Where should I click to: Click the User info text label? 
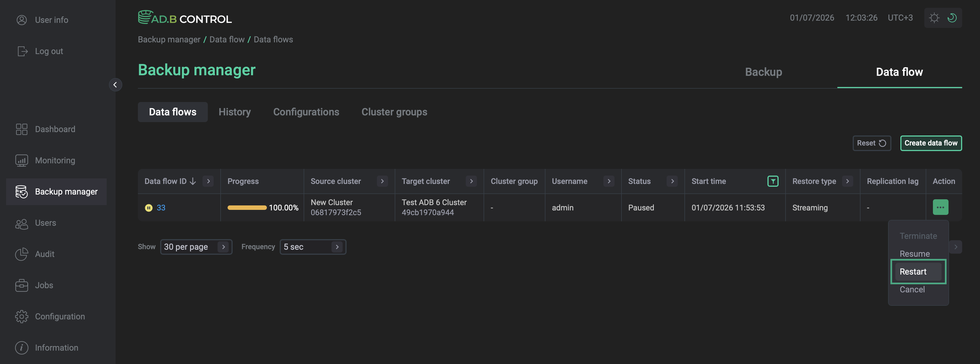point(52,20)
